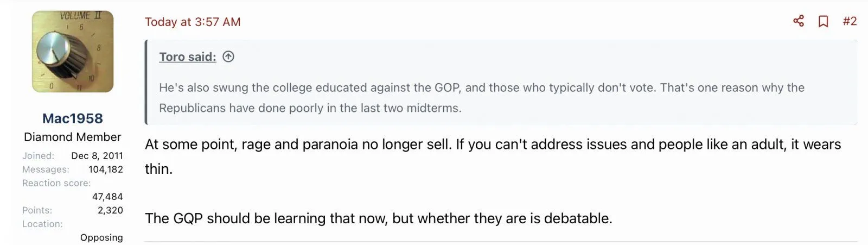Click the sentence starting "The GQP should"
Viewport: 868px width, 245px height.
click(x=378, y=218)
